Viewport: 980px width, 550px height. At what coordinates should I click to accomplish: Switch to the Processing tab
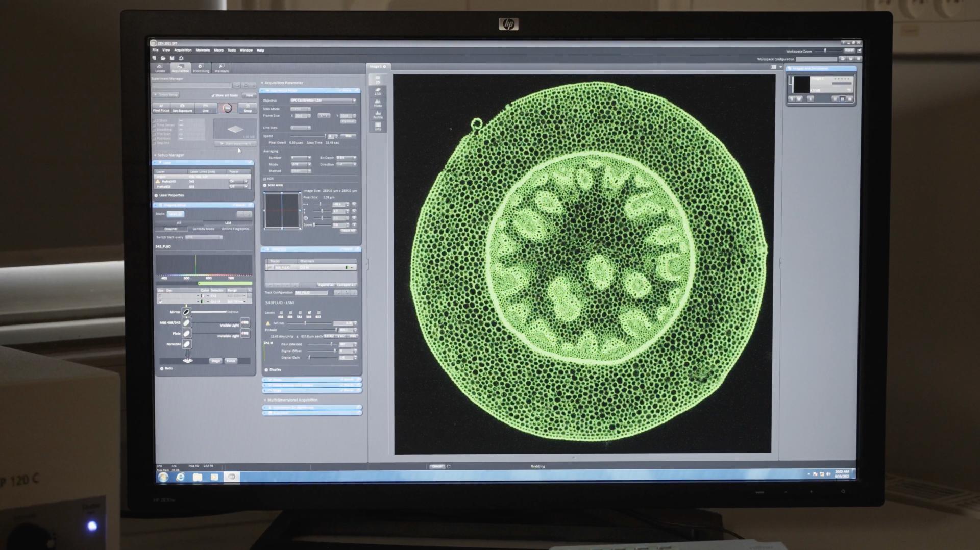(x=201, y=68)
